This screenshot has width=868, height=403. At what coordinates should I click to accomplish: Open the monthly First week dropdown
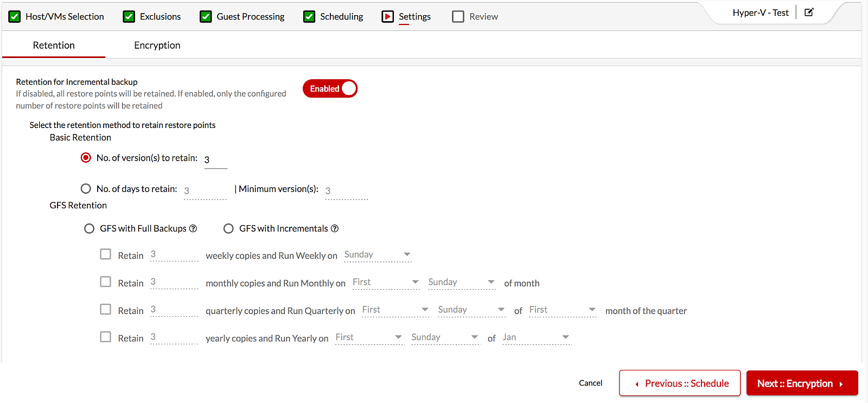pyautogui.click(x=386, y=283)
